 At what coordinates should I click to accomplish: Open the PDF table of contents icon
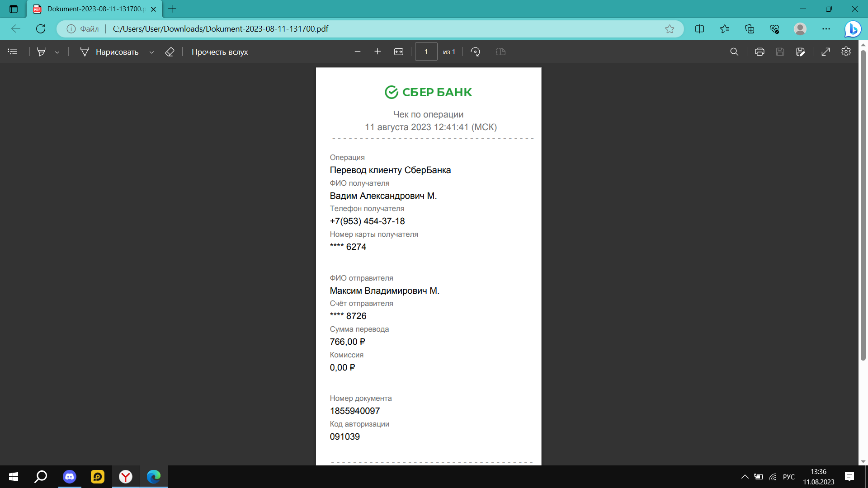coord(13,52)
